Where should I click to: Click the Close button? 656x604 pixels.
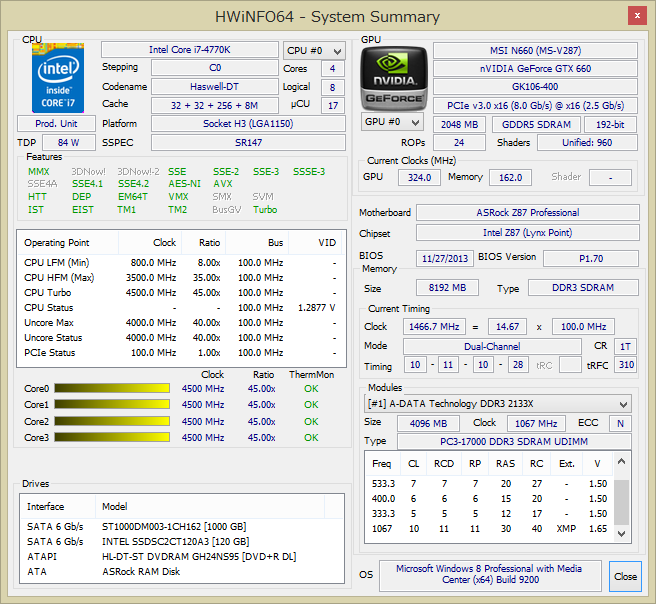click(625, 576)
